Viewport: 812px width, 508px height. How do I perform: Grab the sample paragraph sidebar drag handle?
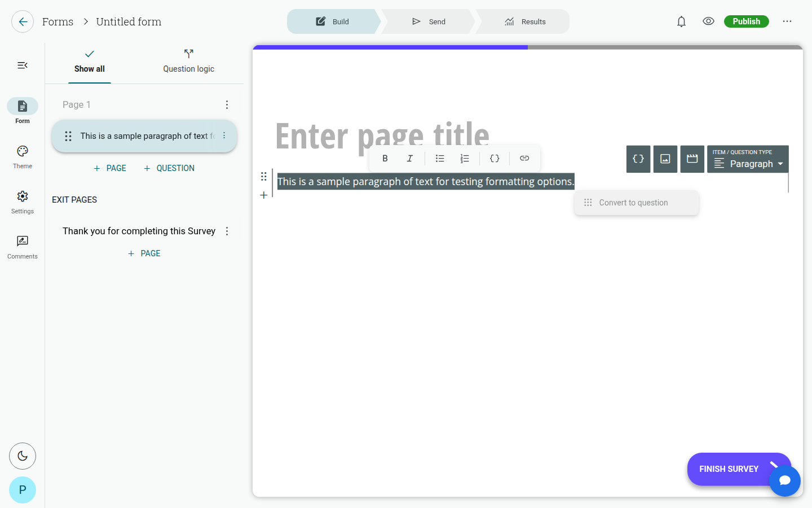pyautogui.click(x=68, y=136)
